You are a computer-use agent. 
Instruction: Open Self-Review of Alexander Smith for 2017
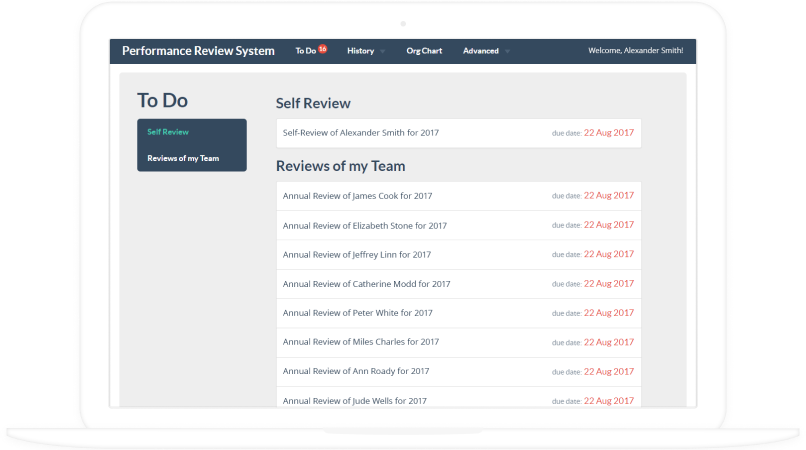[361, 133]
